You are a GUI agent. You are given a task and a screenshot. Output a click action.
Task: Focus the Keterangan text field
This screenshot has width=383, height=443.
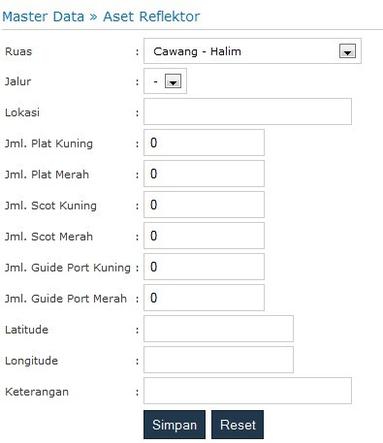click(247, 391)
